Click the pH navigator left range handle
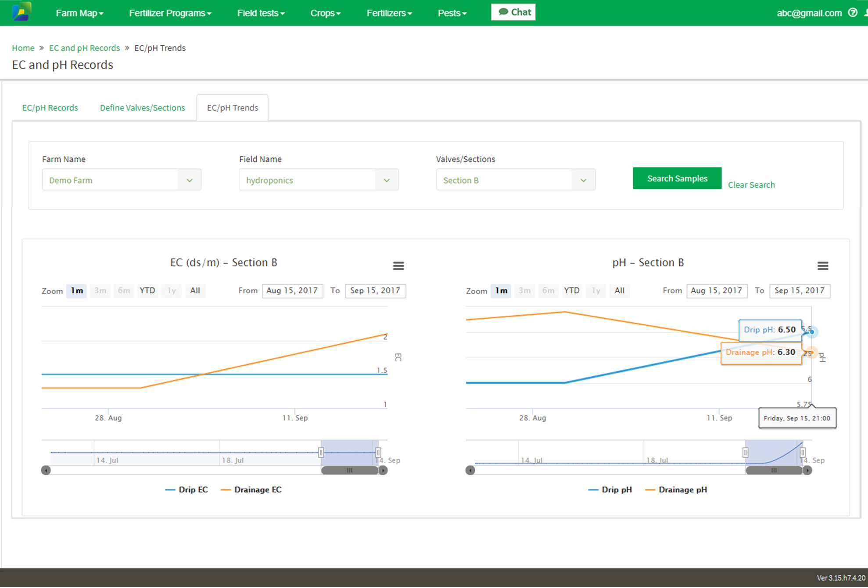This screenshot has height=588, width=868. coord(746,452)
